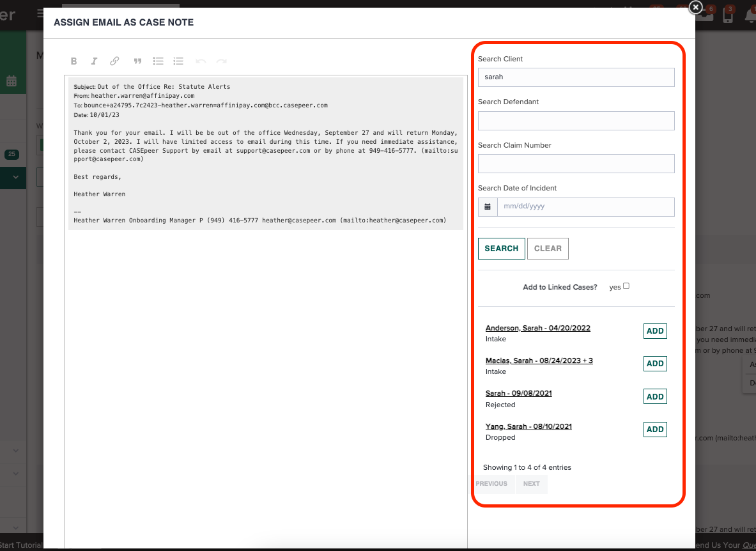Add note to Macias, Sarah case
This screenshot has height=551, width=756.
(655, 364)
